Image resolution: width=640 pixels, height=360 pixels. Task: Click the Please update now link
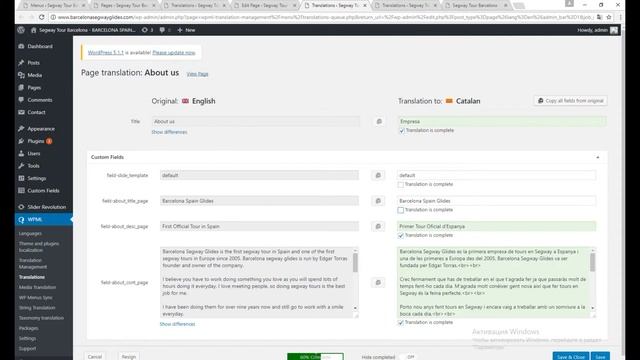(174, 53)
